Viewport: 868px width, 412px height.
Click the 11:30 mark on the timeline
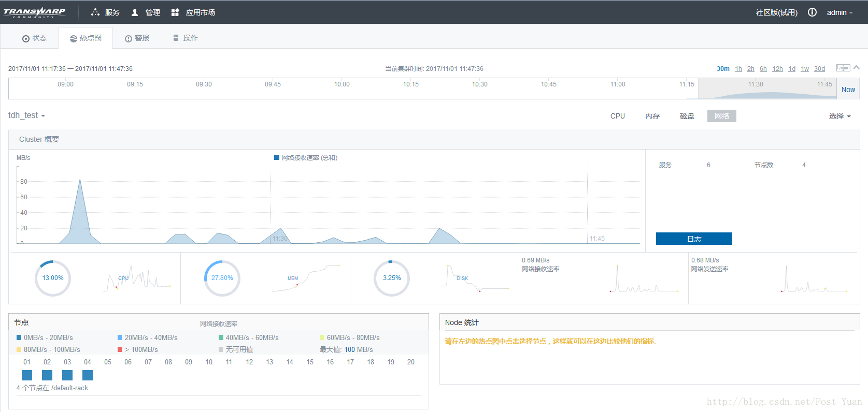[x=756, y=84]
